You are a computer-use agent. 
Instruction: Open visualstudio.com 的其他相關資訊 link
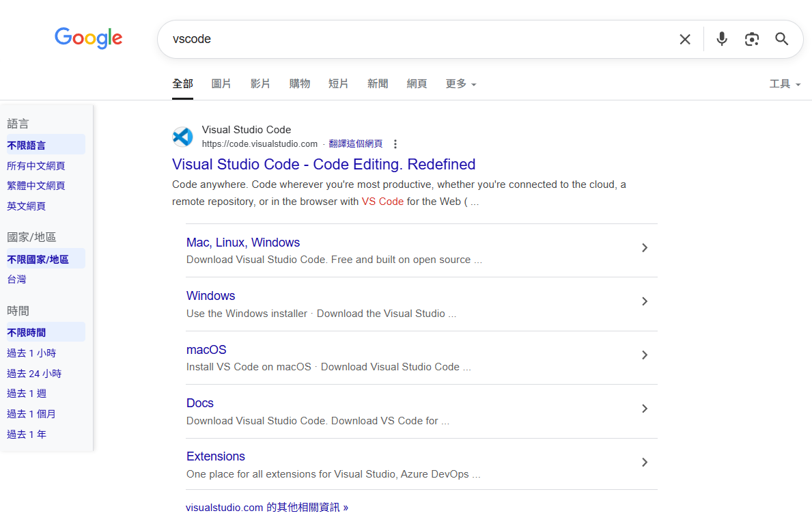[x=267, y=508]
